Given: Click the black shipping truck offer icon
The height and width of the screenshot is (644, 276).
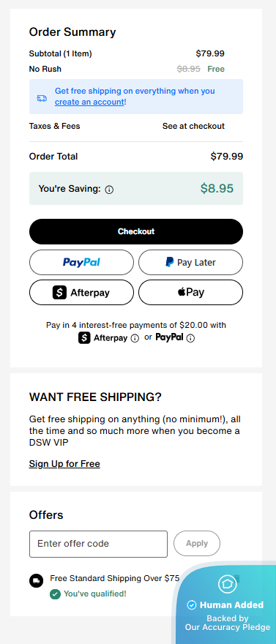Looking at the screenshot, I should (x=36, y=581).
